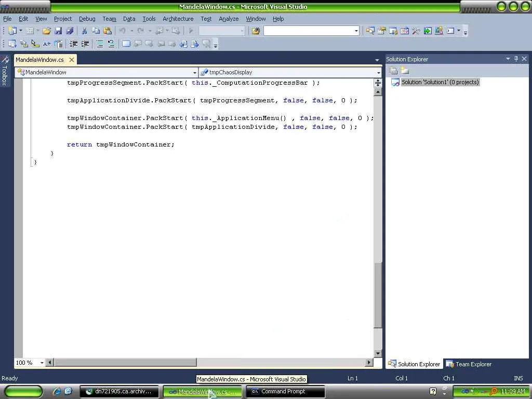Click the editor scroll right arrow
The width and height of the screenshot is (532, 399).
369,363
